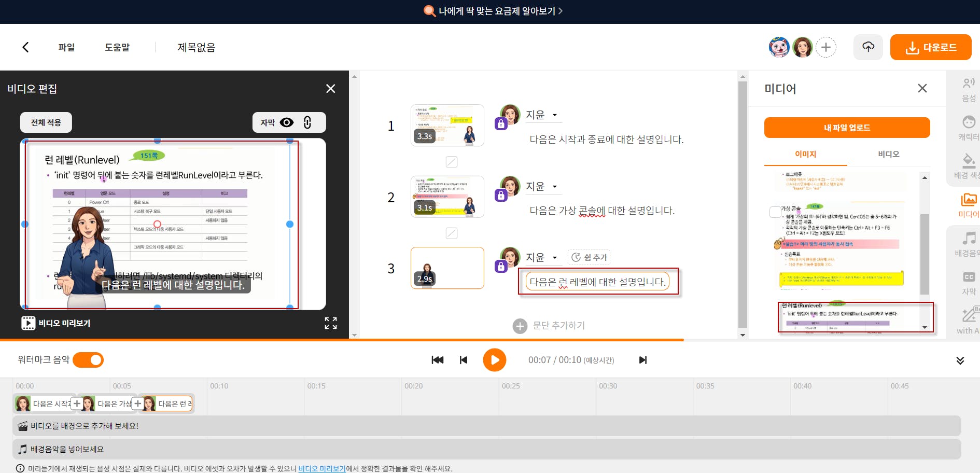
Task: Click the 지윤 character avatar in paragraph 1
Action: click(510, 114)
